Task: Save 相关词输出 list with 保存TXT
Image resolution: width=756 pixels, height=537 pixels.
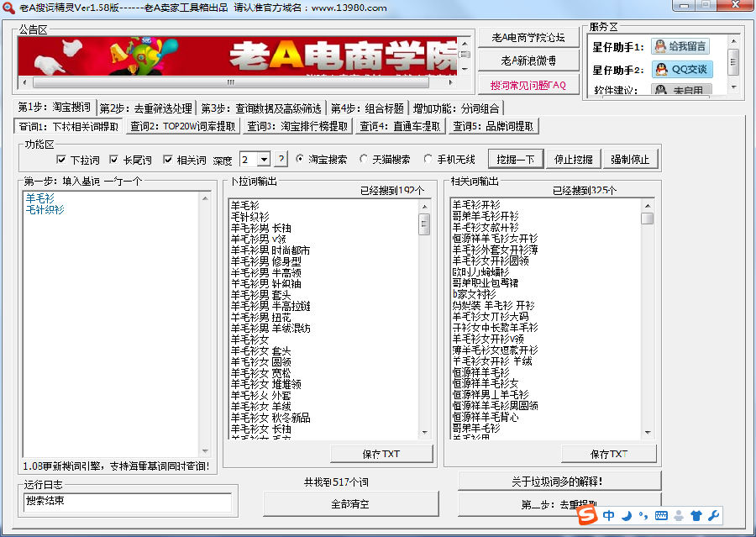Action: click(609, 454)
